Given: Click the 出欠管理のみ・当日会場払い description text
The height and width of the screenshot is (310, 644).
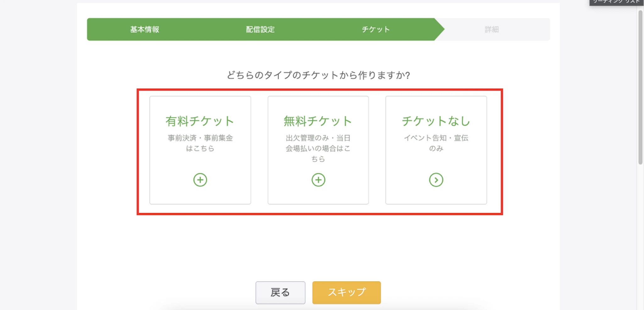Looking at the screenshot, I should tap(318, 148).
